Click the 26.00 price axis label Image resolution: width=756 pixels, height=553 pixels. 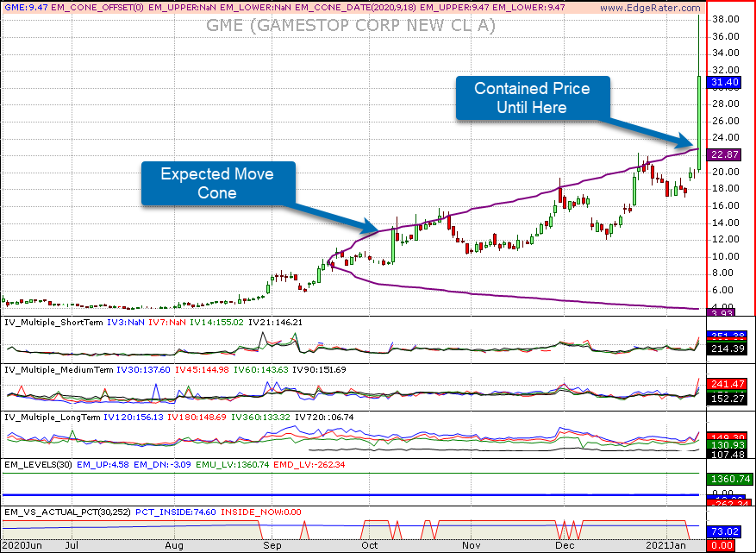pyautogui.click(x=726, y=121)
